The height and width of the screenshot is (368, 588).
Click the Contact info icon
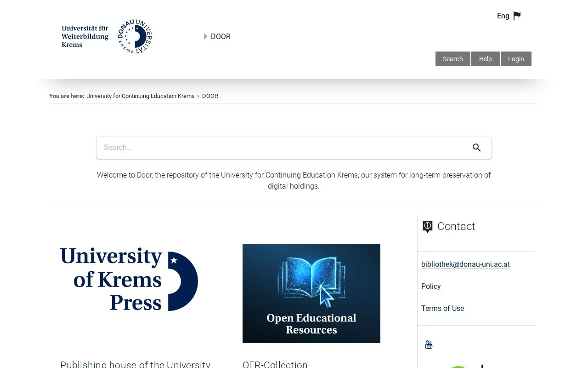point(427,227)
